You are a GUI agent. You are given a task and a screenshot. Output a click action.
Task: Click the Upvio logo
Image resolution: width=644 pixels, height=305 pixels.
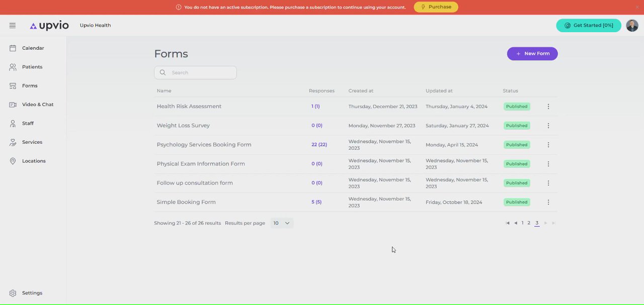coord(49,26)
